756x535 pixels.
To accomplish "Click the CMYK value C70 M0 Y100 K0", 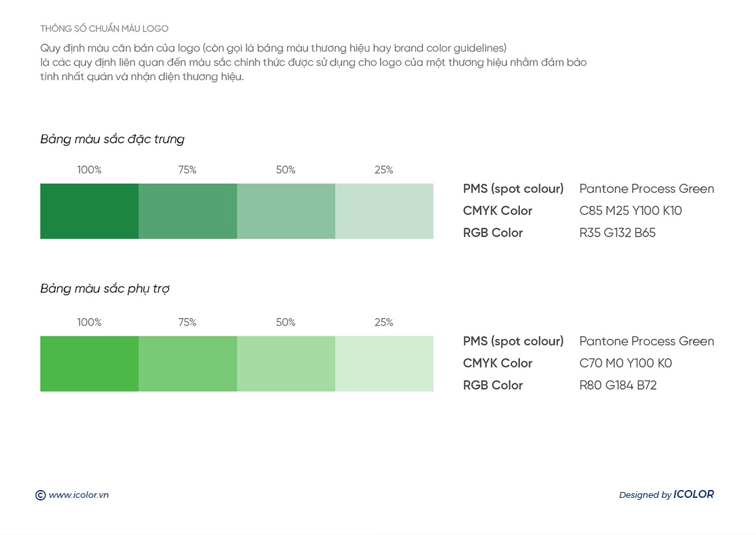I will click(625, 364).
